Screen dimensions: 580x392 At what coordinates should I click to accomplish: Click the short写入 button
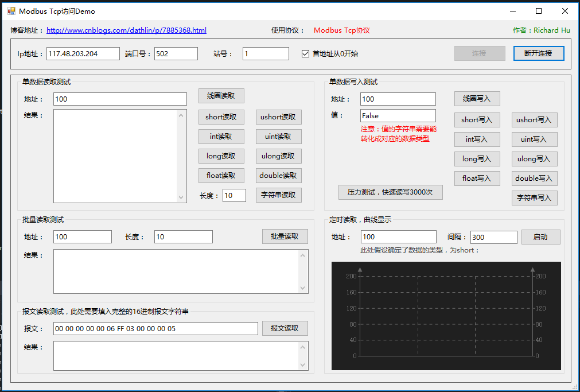click(x=477, y=120)
